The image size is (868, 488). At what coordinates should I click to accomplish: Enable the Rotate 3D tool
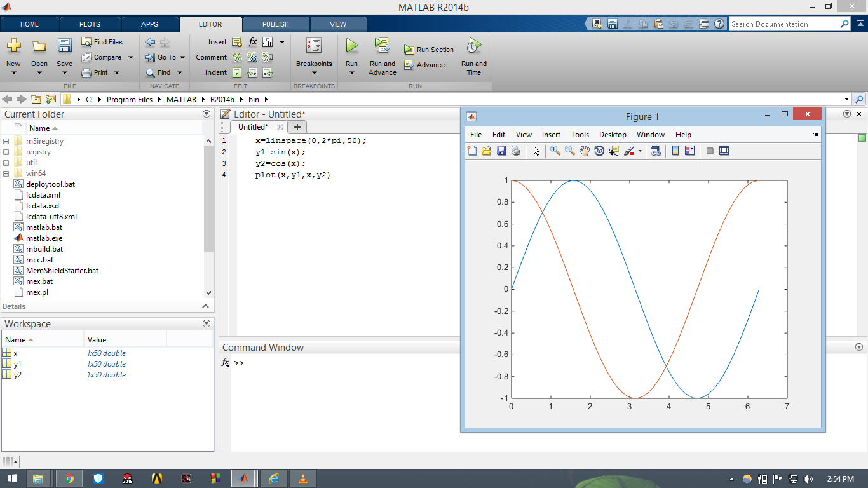tap(599, 151)
